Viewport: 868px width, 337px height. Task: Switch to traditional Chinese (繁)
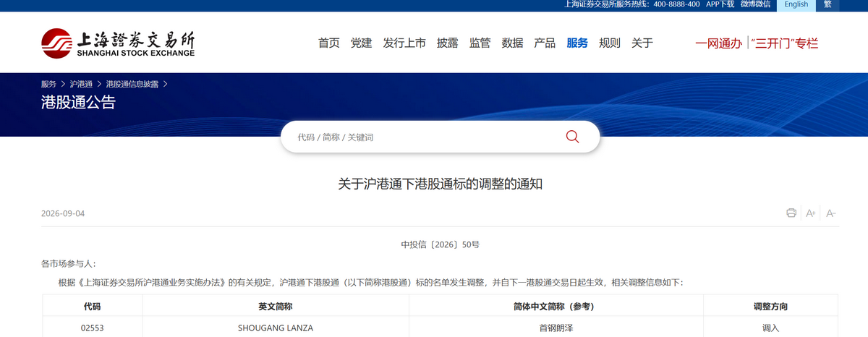coord(827,4)
